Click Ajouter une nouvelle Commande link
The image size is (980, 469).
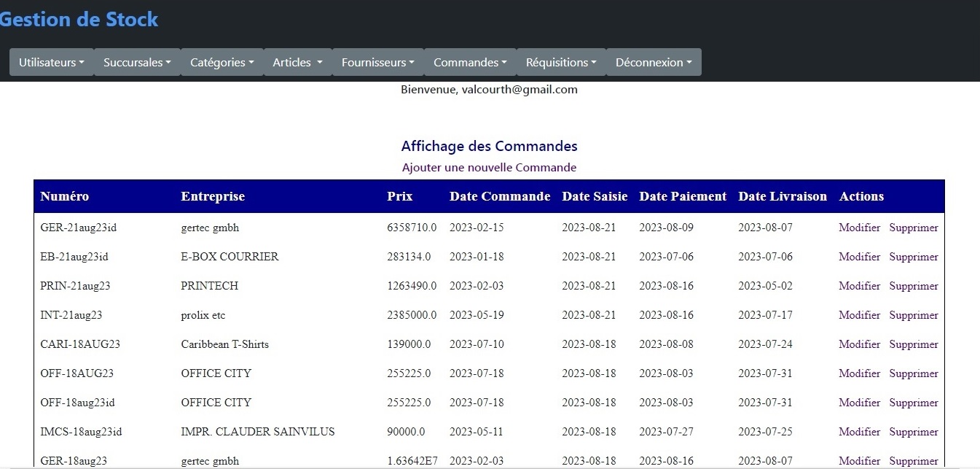tap(489, 168)
